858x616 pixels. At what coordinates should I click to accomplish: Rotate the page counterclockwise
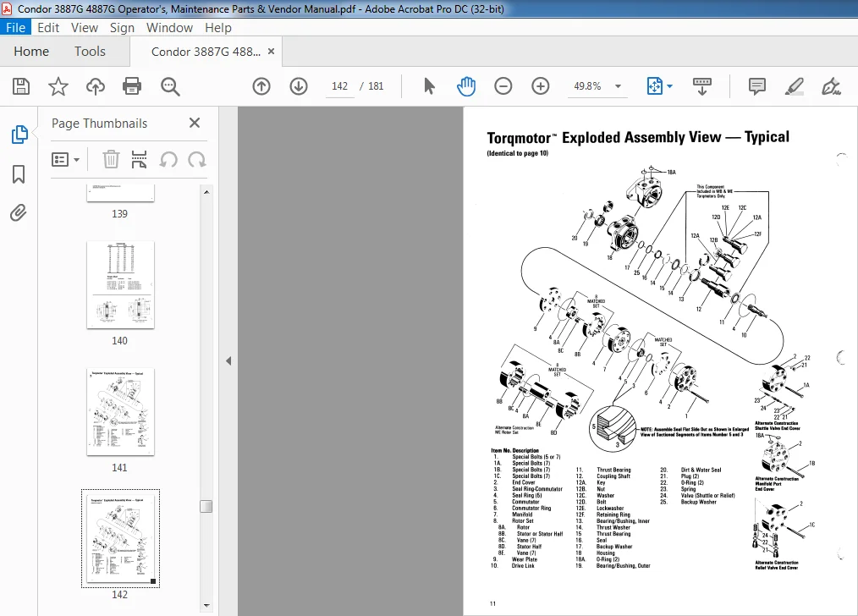[168, 160]
